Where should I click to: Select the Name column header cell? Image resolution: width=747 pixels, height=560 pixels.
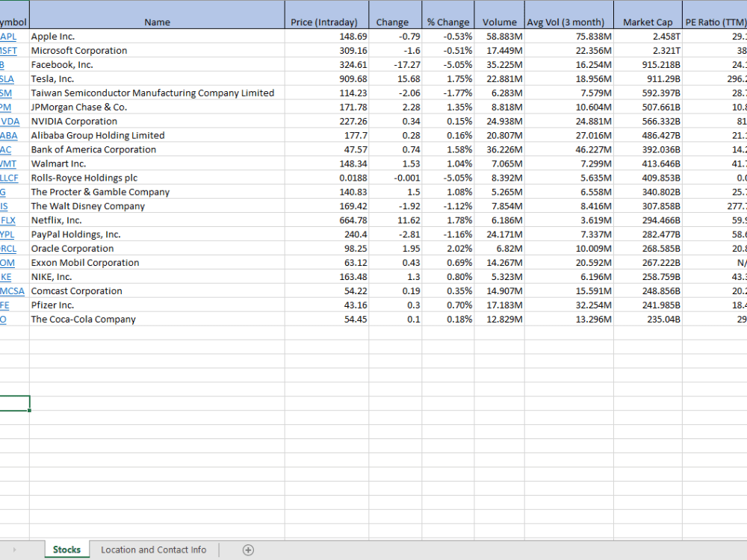coord(157,15)
